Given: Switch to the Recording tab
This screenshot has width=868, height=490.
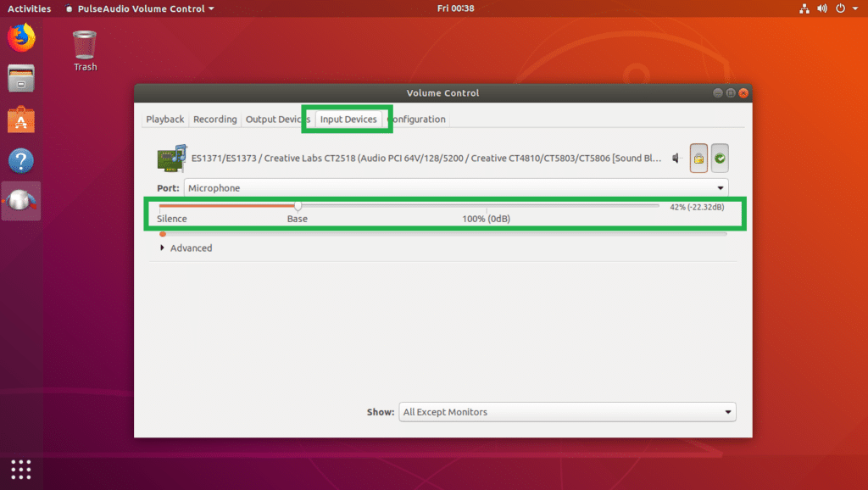Looking at the screenshot, I should coord(214,119).
